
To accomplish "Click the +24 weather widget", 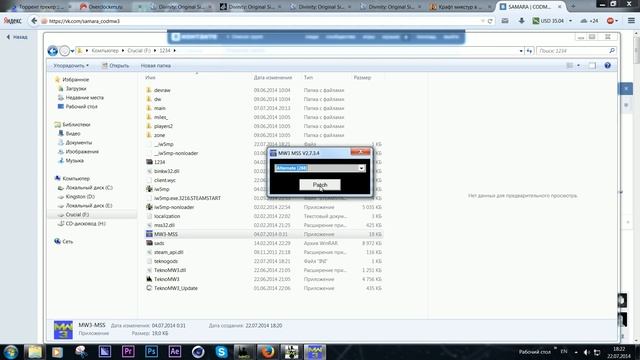I will click(x=589, y=21).
